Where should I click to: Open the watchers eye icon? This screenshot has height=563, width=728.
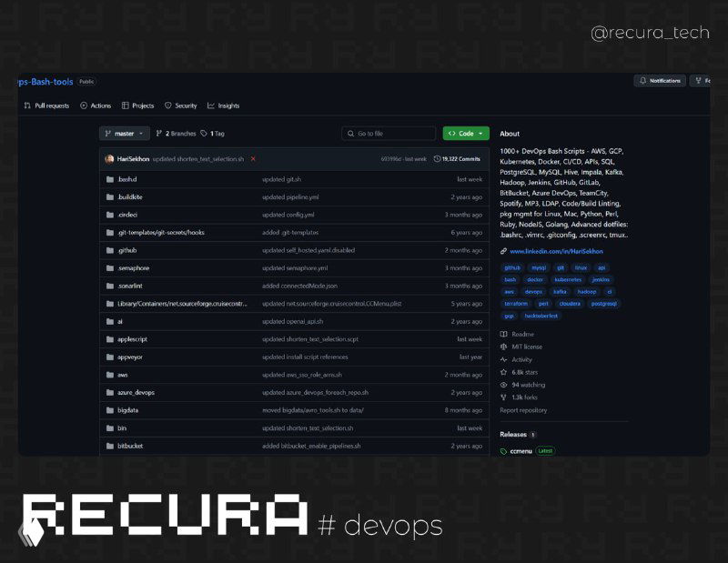point(502,385)
